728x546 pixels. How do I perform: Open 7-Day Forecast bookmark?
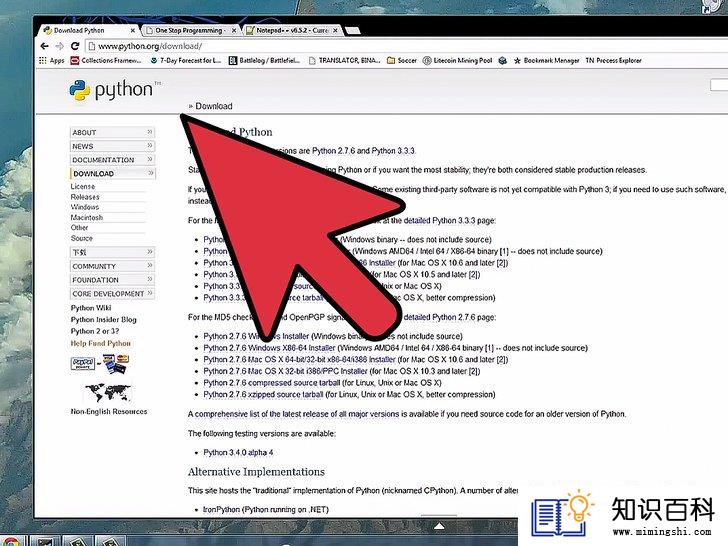[x=186, y=60]
